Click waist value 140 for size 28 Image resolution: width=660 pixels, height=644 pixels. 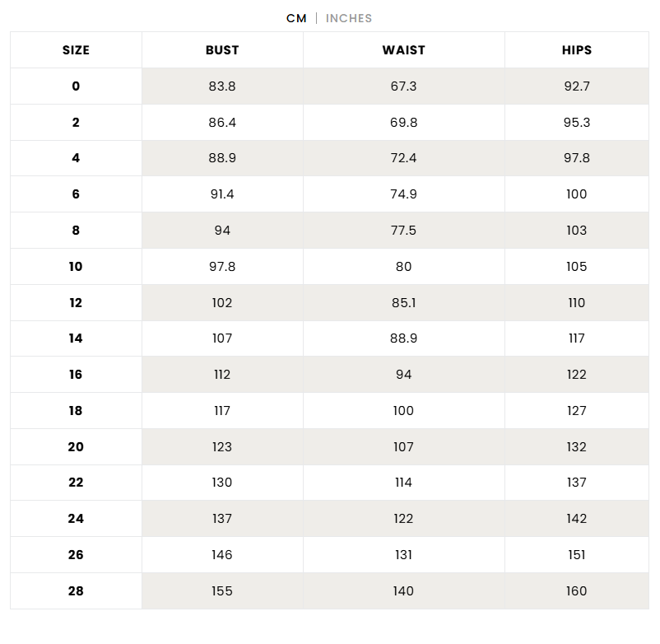click(403, 591)
